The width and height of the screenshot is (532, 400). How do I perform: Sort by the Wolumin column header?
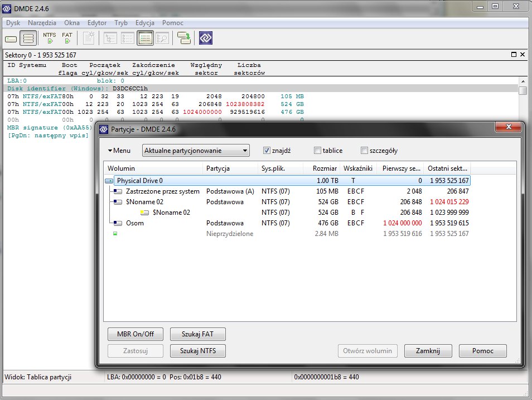153,168
